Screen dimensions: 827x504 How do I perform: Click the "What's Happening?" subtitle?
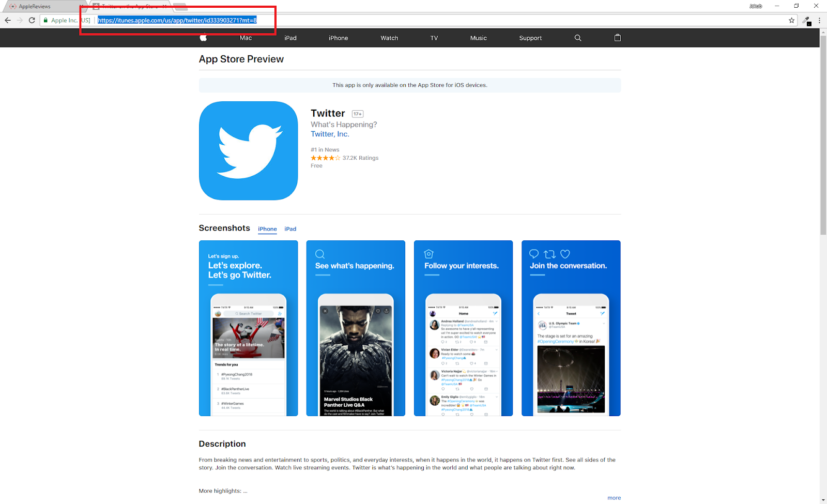pyautogui.click(x=344, y=125)
